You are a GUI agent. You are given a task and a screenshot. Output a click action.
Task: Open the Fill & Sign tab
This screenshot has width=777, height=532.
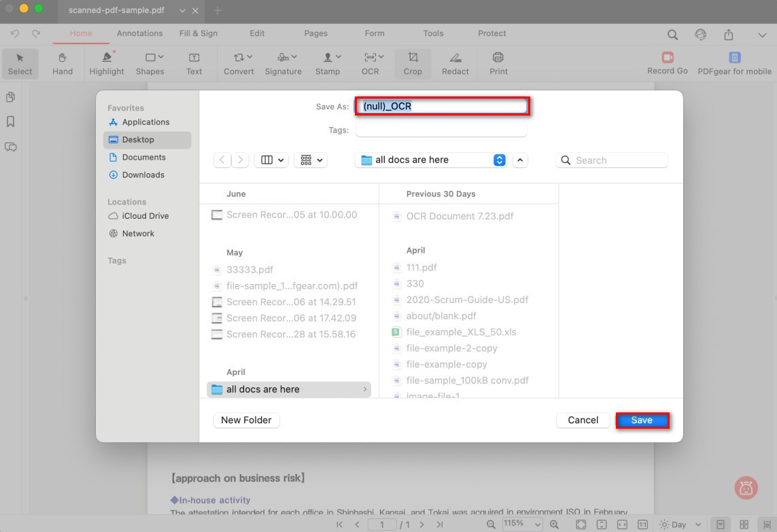pyautogui.click(x=198, y=33)
